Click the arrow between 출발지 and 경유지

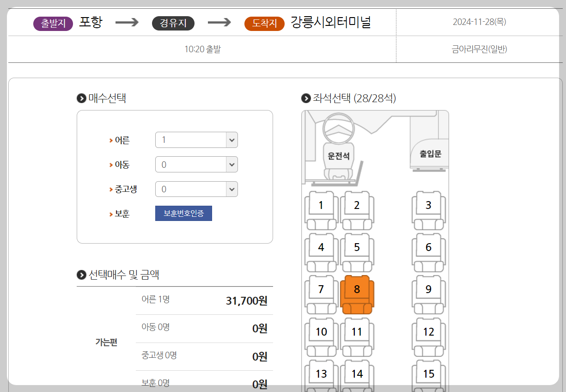click(x=127, y=21)
